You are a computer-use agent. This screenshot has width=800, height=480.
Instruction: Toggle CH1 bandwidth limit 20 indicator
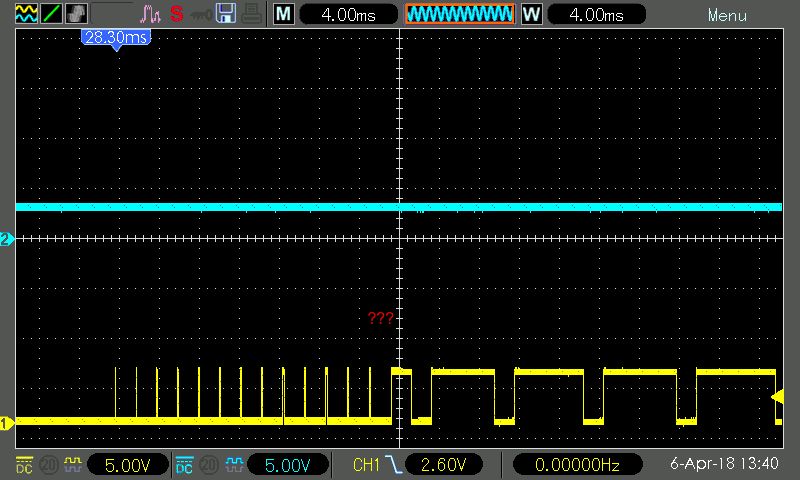[47, 465]
